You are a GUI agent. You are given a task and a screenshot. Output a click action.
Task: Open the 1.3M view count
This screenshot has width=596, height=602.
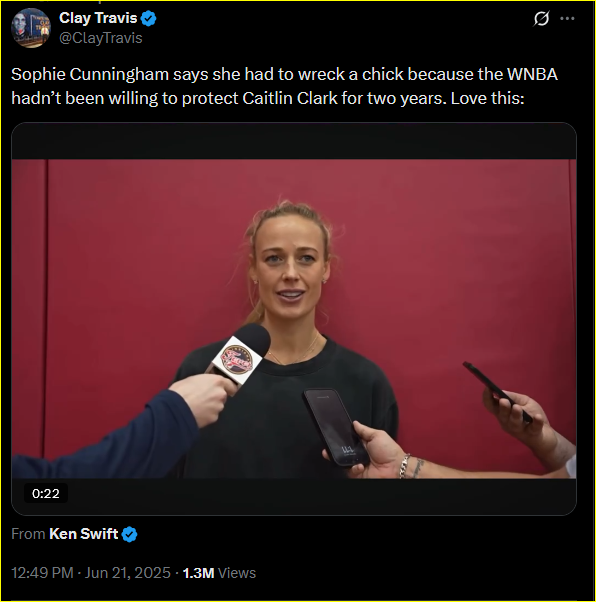point(198,573)
